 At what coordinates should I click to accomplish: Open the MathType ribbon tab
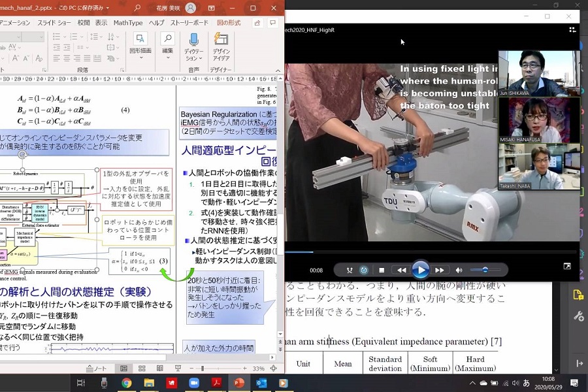click(128, 23)
